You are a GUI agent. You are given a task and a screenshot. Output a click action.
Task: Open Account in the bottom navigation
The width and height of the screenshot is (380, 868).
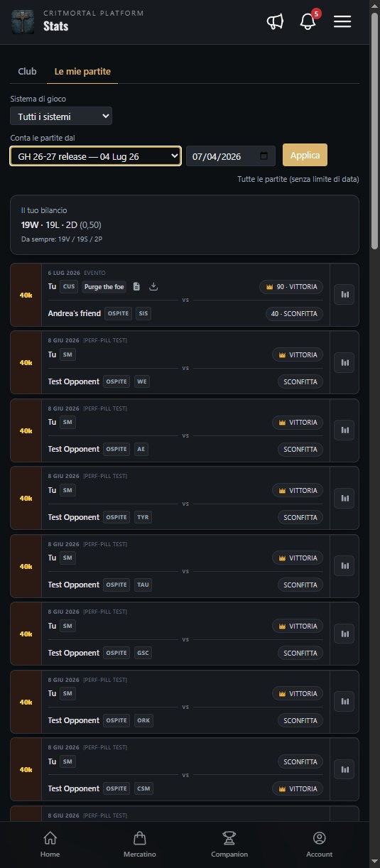[319, 845]
